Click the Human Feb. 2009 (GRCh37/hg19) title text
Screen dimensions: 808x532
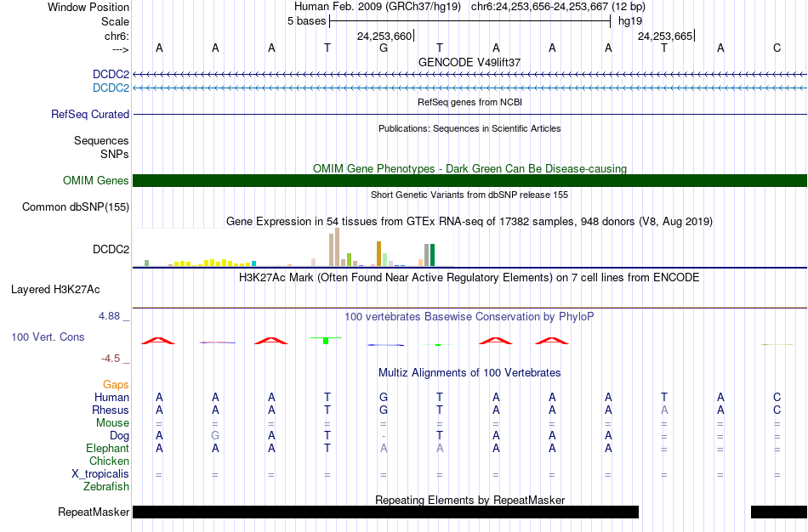point(377,7)
